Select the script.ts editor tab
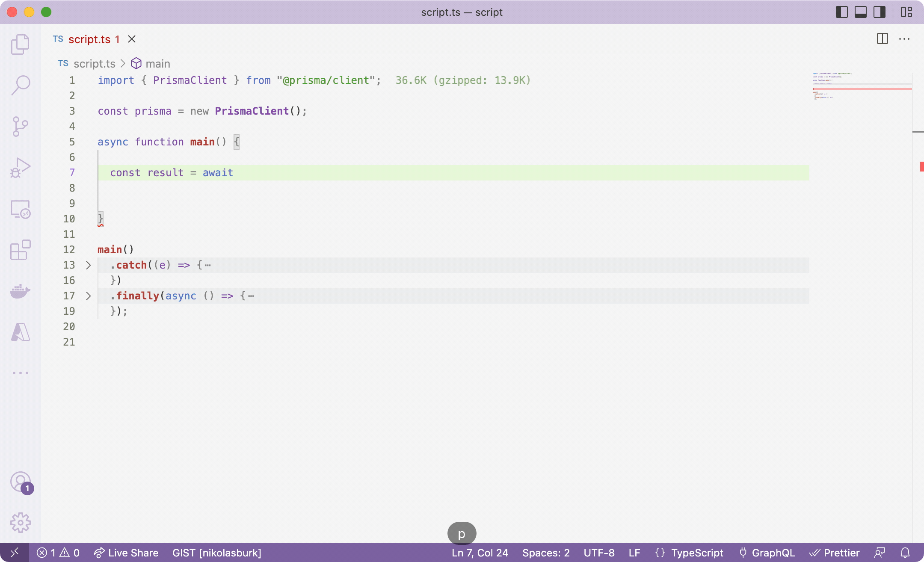The width and height of the screenshot is (924, 562). tap(89, 39)
